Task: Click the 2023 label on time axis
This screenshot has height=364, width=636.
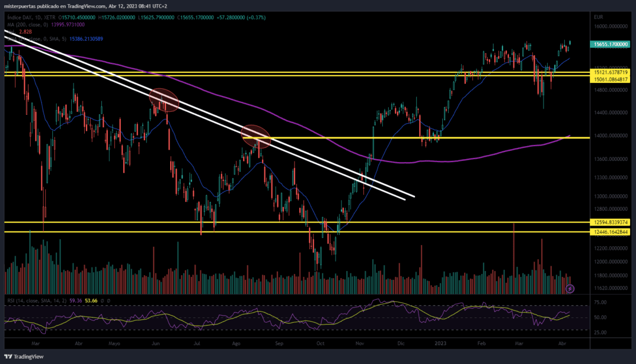Action: (x=440, y=343)
